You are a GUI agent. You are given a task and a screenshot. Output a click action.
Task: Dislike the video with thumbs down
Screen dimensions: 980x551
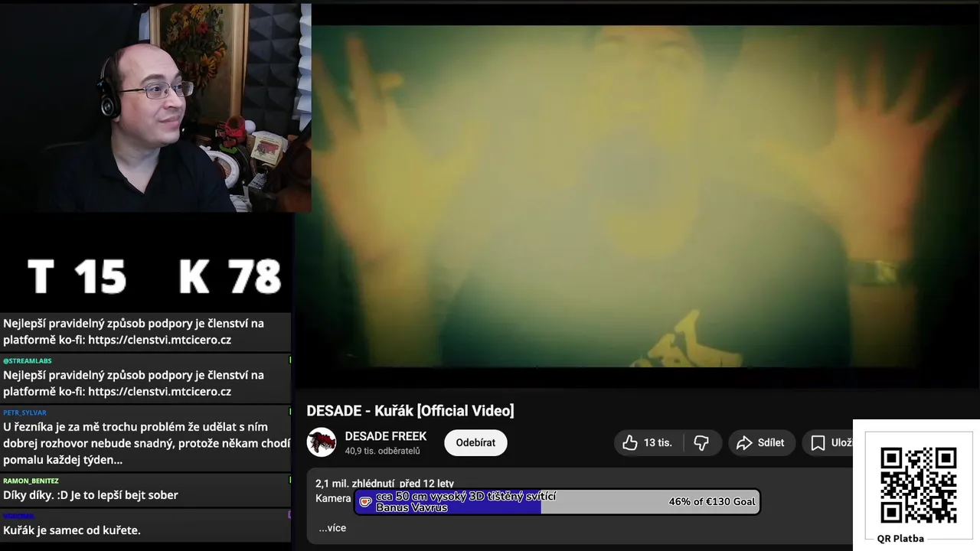point(701,442)
